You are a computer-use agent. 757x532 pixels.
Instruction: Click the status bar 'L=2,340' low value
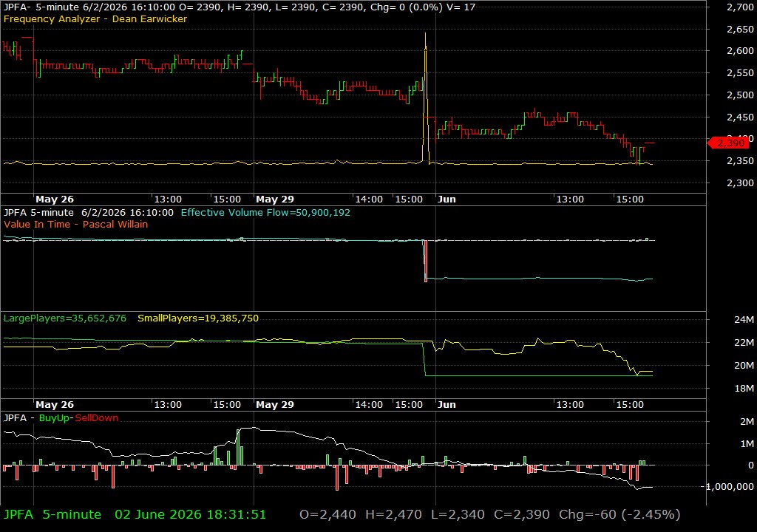(x=458, y=514)
